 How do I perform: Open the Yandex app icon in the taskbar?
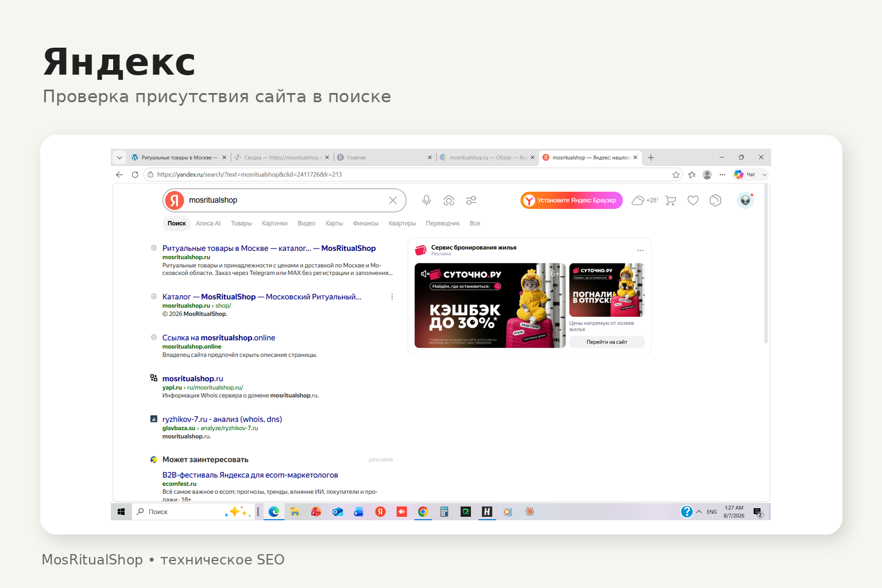(x=380, y=512)
